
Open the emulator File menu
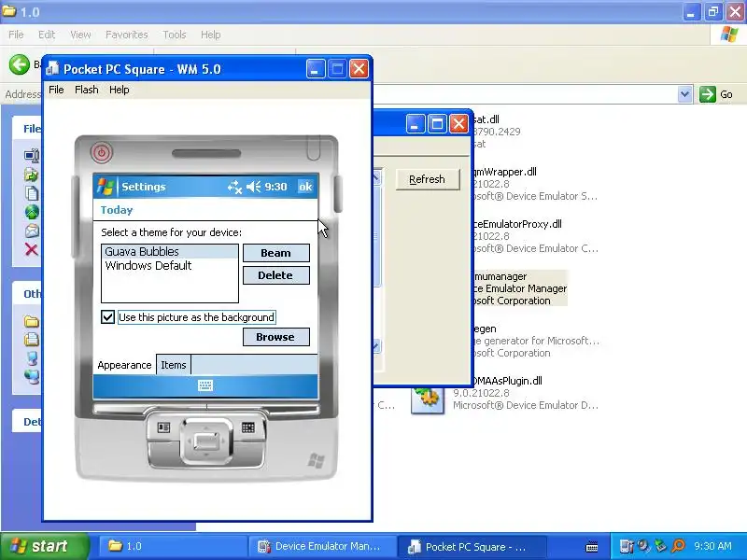tap(56, 90)
